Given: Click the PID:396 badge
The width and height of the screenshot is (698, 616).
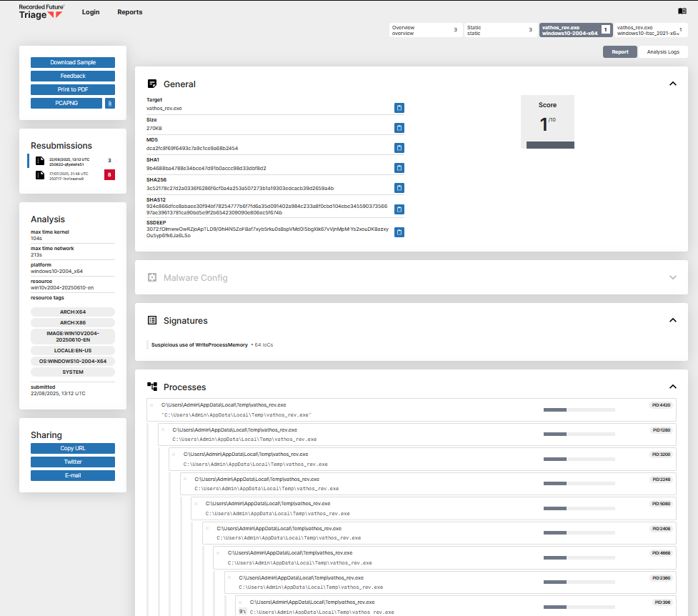Looking at the screenshot, I should coord(662,602).
